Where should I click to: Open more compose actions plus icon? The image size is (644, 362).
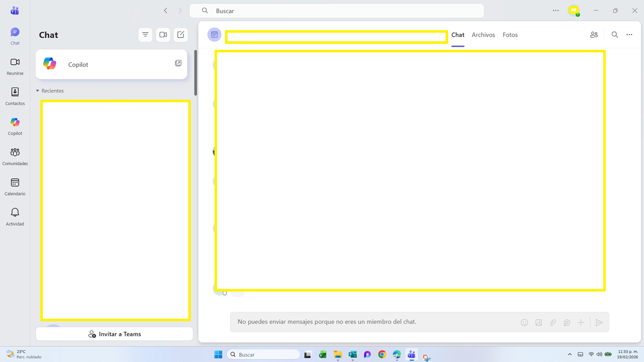tap(581, 323)
